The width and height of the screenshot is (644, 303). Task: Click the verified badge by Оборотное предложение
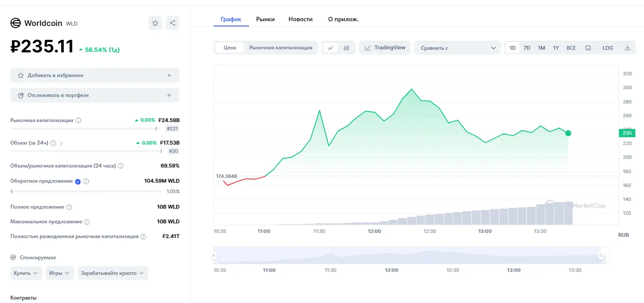point(78,181)
